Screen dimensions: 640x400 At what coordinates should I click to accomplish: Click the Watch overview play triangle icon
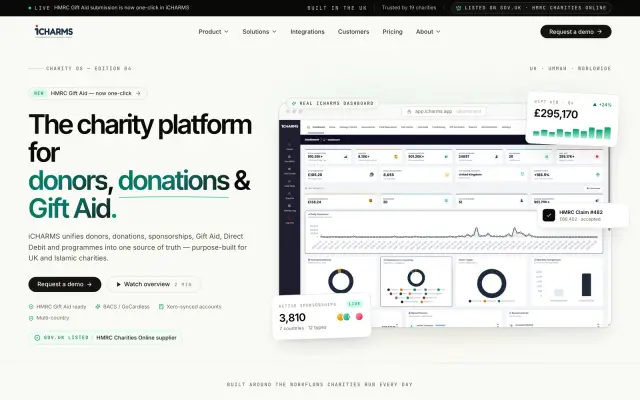tap(118, 284)
